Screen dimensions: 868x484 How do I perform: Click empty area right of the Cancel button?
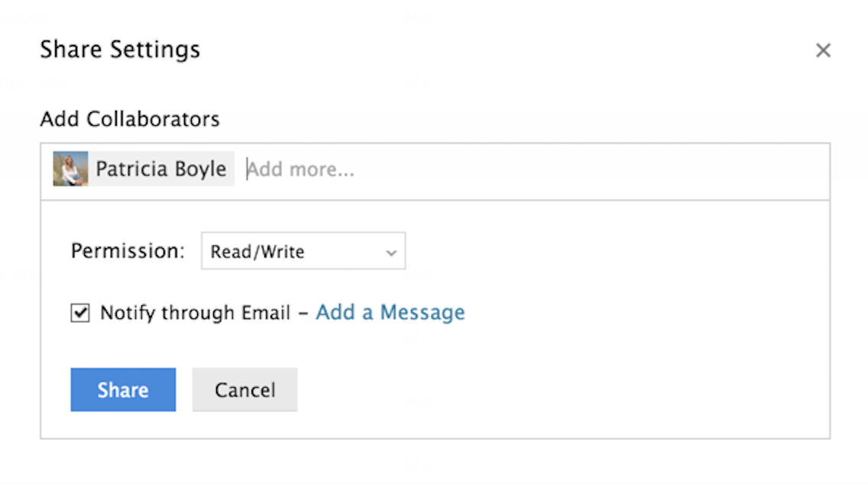pyautogui.click(x=535, y=390)
